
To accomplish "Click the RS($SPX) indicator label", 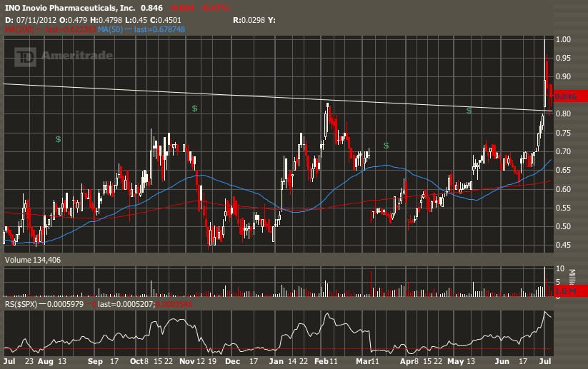I will coord(21,304).
